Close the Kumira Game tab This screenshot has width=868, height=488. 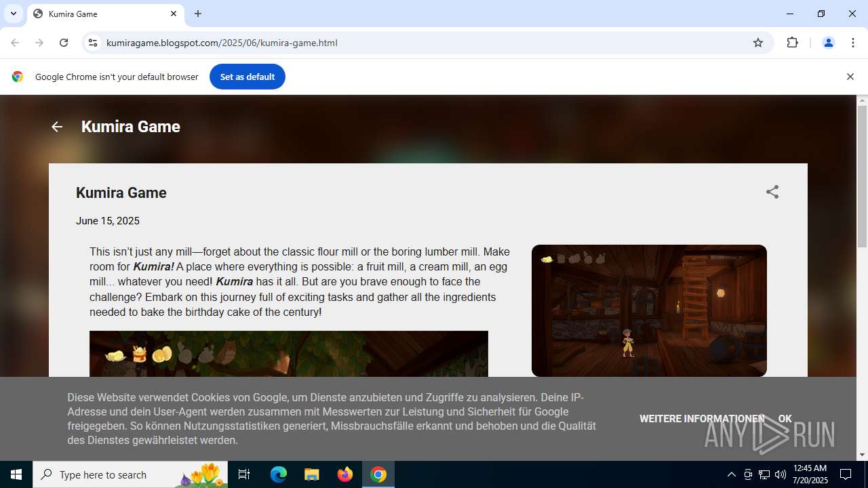tap(174, 14)
